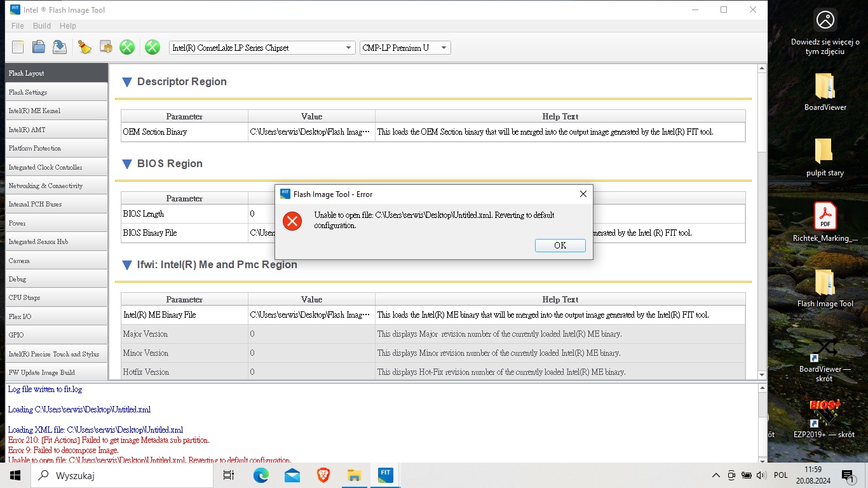Viewport: 868px width, 488px height.
Task: Click 'Error 9: Failed to decompose Image' line
Action: (x=63, y=450)
